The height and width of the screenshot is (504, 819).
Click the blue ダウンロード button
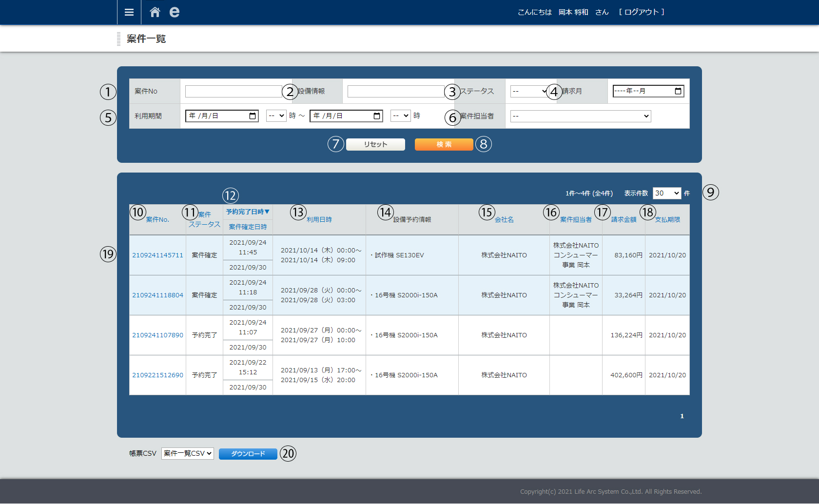(248, 454)
